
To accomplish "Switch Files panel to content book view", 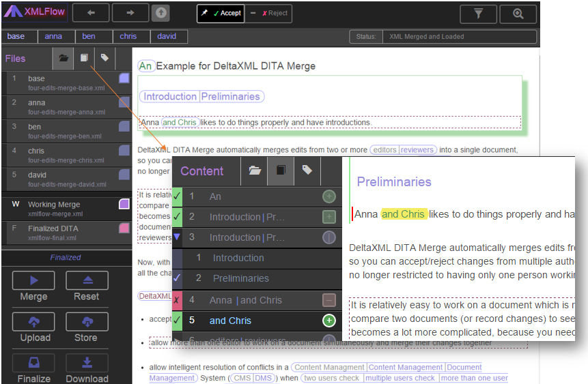I will (84, 59).
